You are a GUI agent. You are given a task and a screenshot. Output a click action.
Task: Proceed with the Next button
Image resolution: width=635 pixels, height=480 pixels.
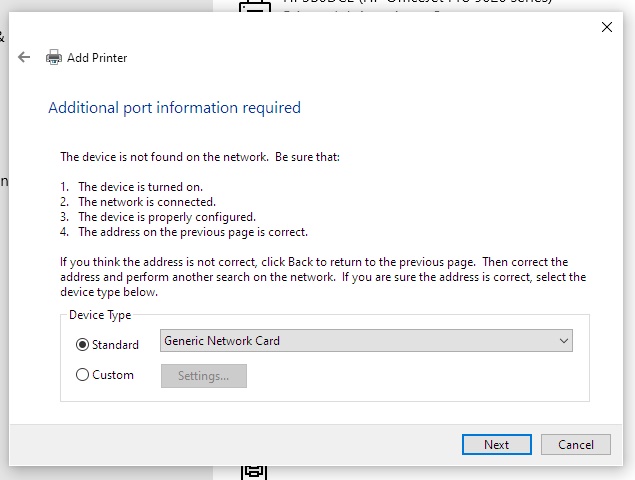tap(496, 445)
